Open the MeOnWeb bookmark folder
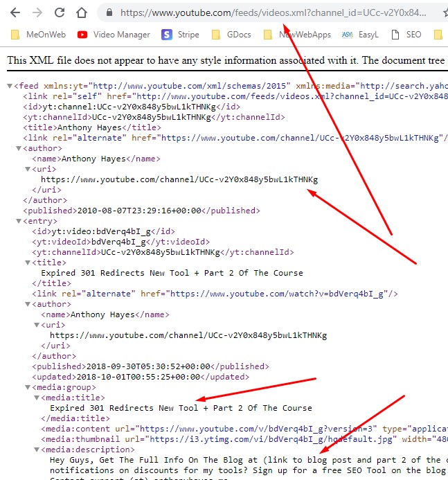448x480 pixels. coord(38,35)
